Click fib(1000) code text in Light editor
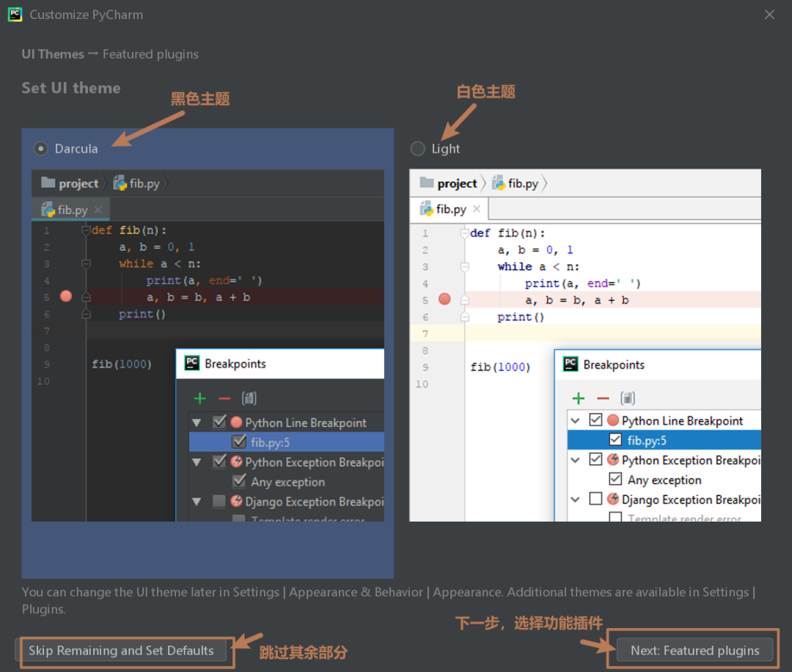 [x=501, y=367]
